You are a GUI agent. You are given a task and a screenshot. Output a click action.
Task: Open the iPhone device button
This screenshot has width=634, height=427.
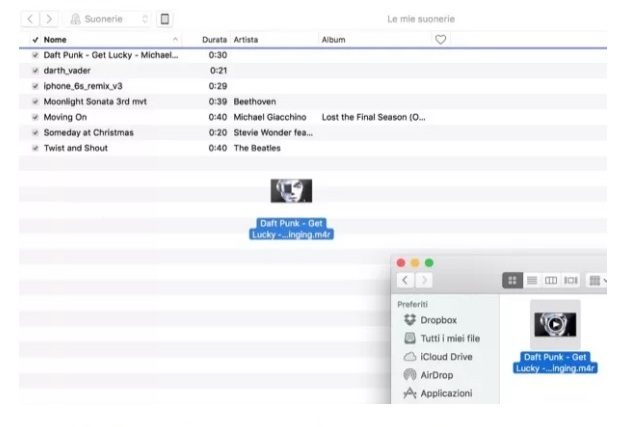165,19
